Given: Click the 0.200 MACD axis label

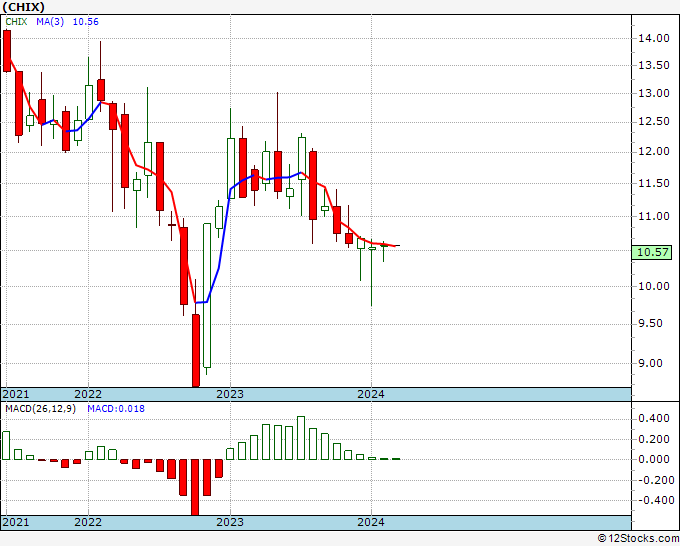Looking at the screenshot, I should click(654, 439).
